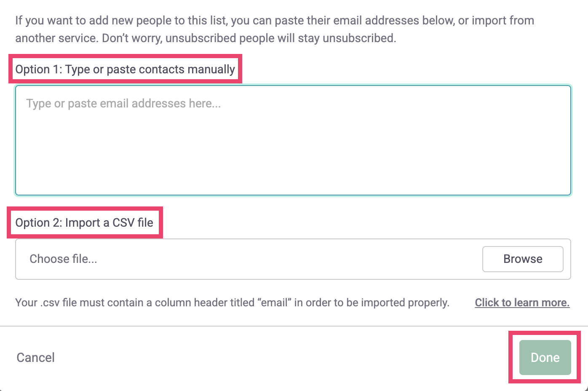Focus the 'Type or paste email addresses here' box
This screenshot has width=588, height=391.
click(294, 139)
